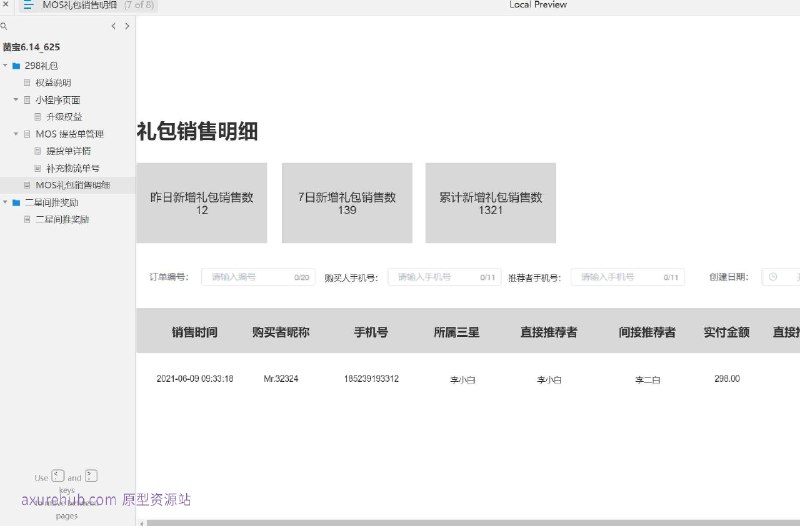Click the 销售时间 column header

(x=194, y=332)
